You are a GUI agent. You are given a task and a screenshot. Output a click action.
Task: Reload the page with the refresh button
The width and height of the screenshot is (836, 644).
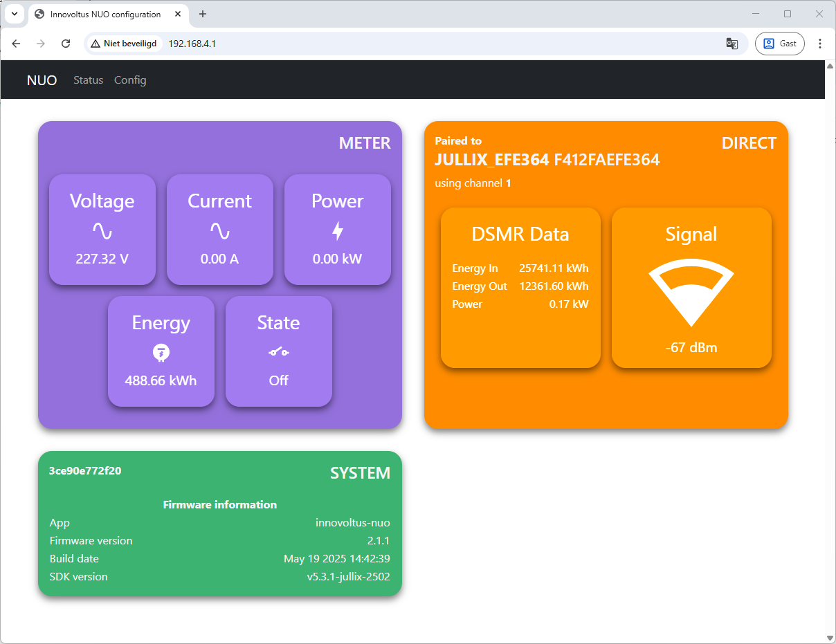point(66,44)
